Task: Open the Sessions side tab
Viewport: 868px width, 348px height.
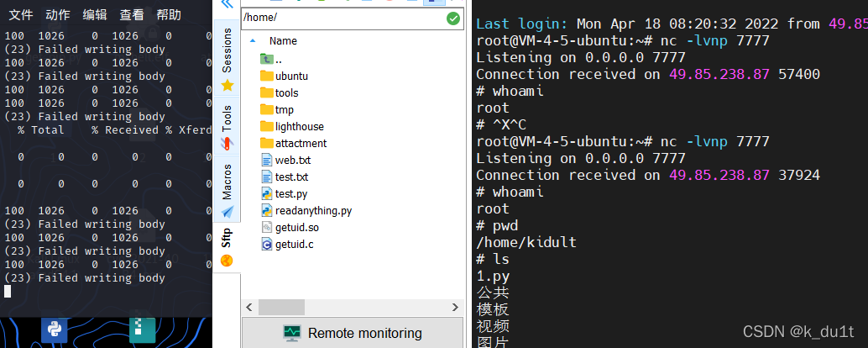Action: 227,57
